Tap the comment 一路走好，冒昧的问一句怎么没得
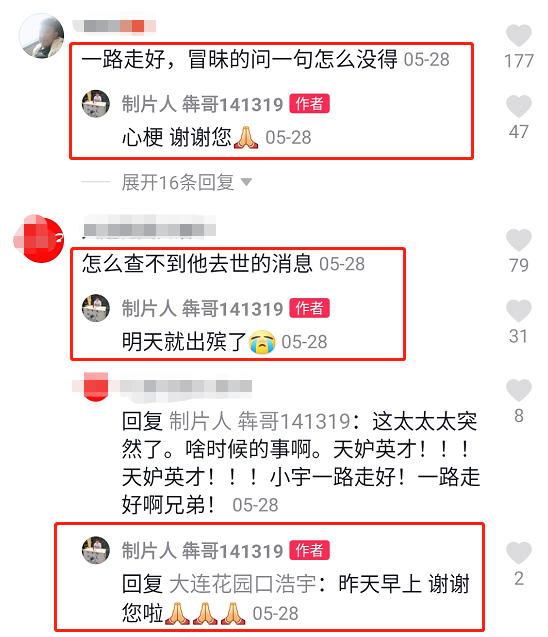 tap(239, 59)
